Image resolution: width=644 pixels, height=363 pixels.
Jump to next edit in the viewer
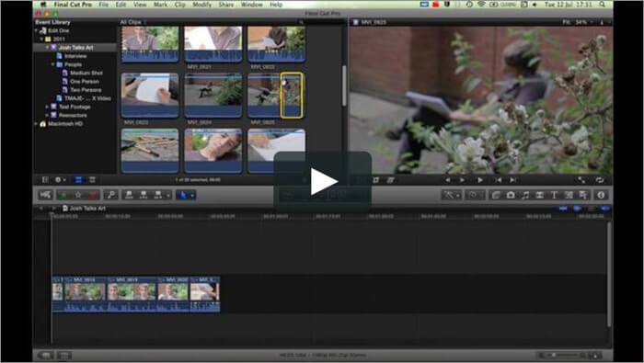pos(513,180)
